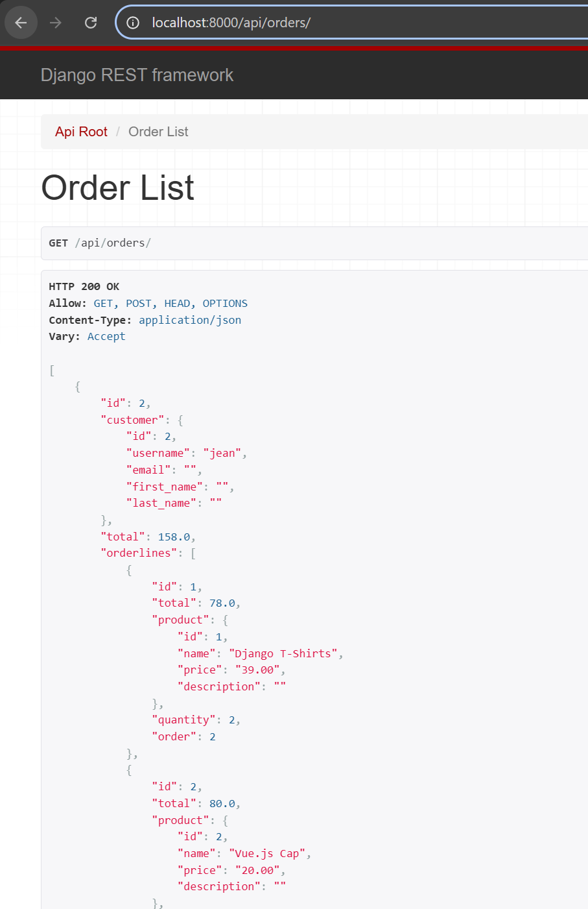Click the GET /api/orders/ request line

(x=100, y=243)
